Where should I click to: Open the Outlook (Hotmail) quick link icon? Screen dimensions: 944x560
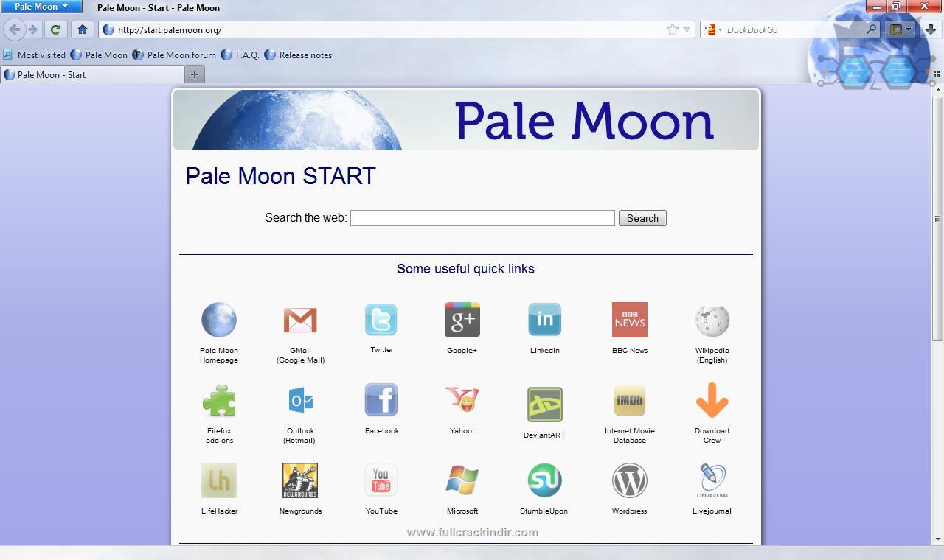[300, 401]
